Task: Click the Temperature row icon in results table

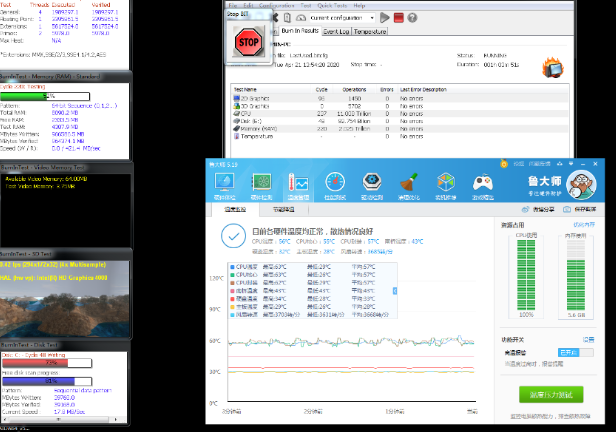Action: (236, 136)
